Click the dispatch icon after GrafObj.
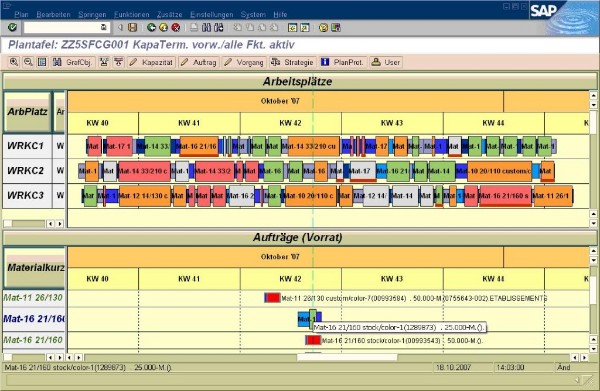The width and height of the screenshot is (600, 391). 104,62
